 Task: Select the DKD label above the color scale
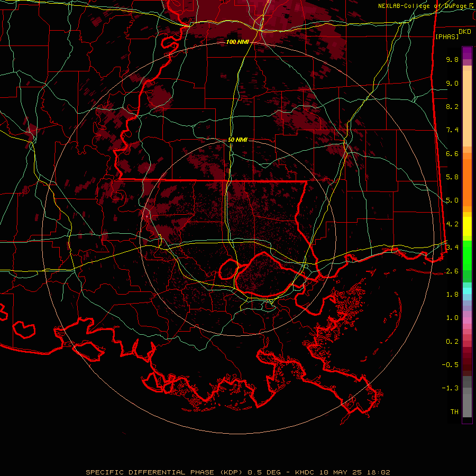[x=464, y=32]
